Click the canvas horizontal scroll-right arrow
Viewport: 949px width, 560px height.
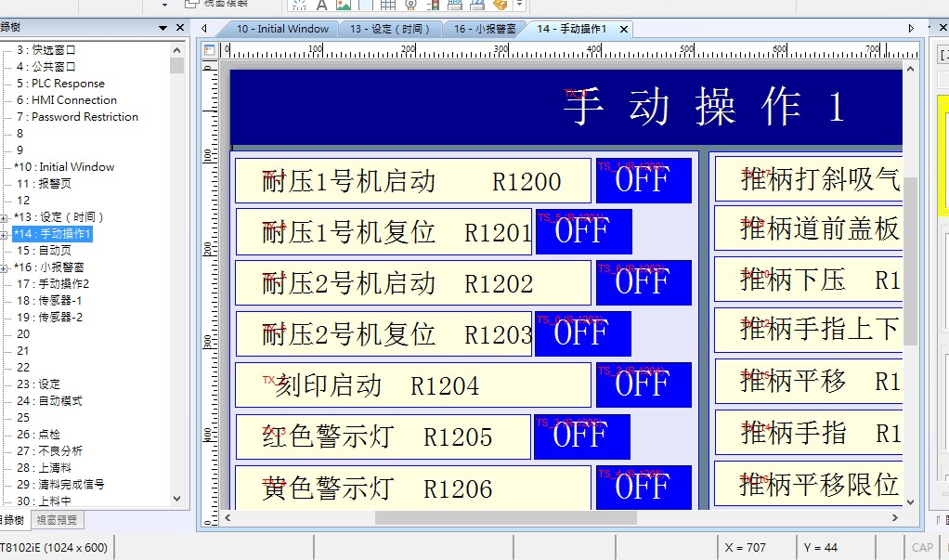coord(895,517)
